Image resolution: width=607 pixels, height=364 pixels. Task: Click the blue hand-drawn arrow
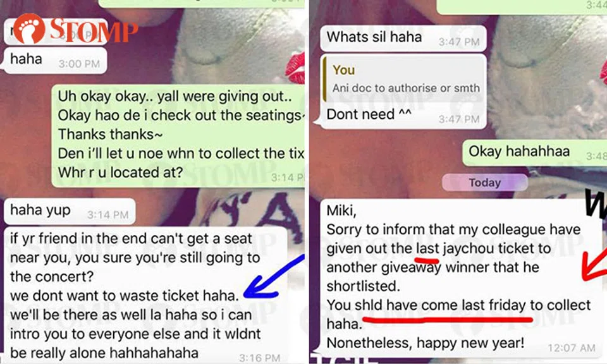[x=273, y=277]
